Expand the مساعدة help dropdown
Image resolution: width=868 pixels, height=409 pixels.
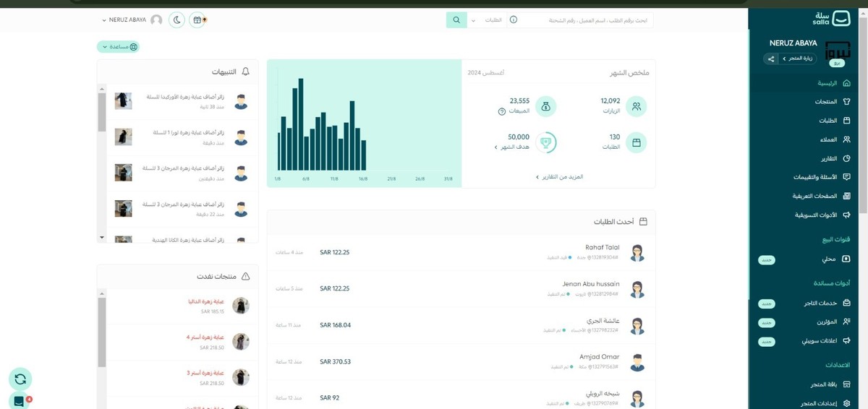point(118,47)
